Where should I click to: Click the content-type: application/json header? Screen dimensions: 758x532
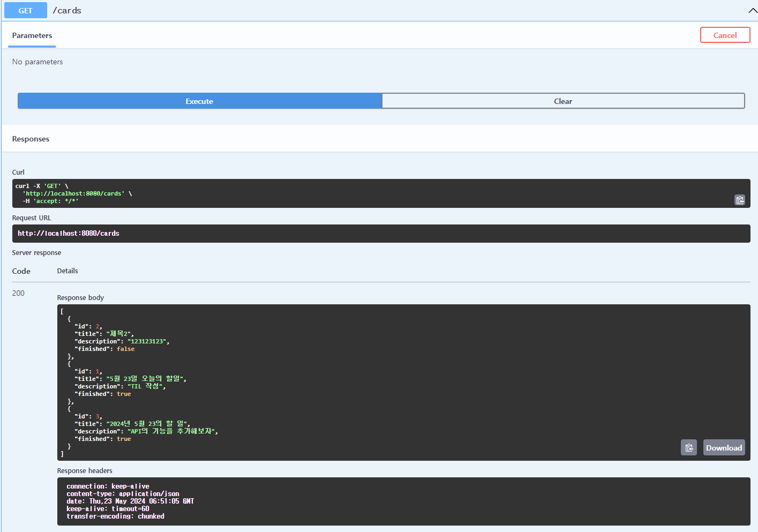tap(123, 494)
